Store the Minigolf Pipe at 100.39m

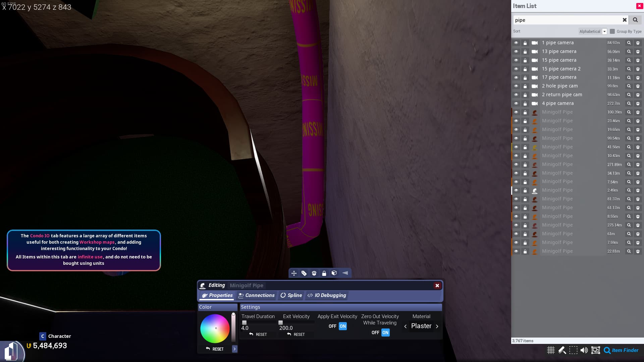pos(638,112)
